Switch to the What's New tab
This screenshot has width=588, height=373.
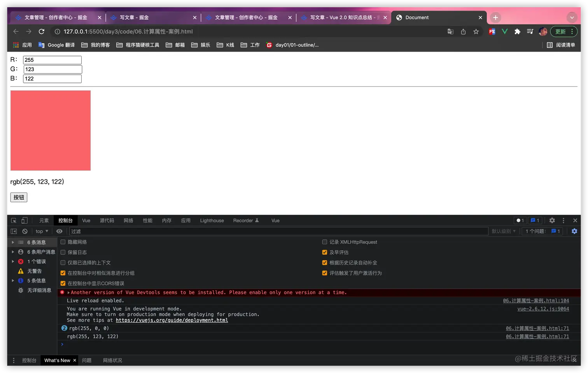[x=57, y=360]
